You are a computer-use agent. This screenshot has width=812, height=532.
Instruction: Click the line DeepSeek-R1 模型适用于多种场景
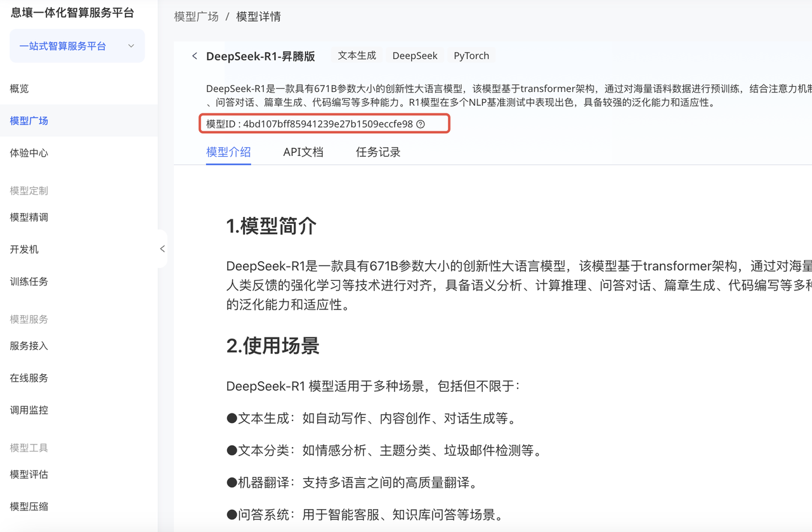coord(373,386)
